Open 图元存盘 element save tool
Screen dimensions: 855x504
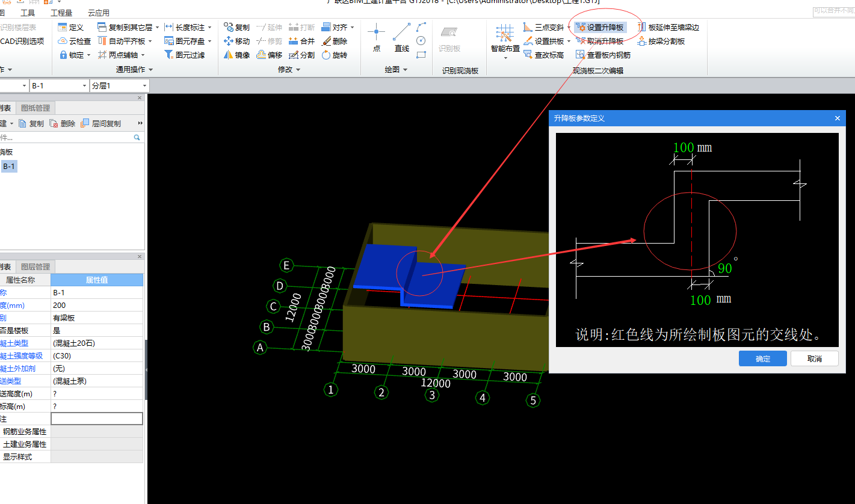[184, 41]
